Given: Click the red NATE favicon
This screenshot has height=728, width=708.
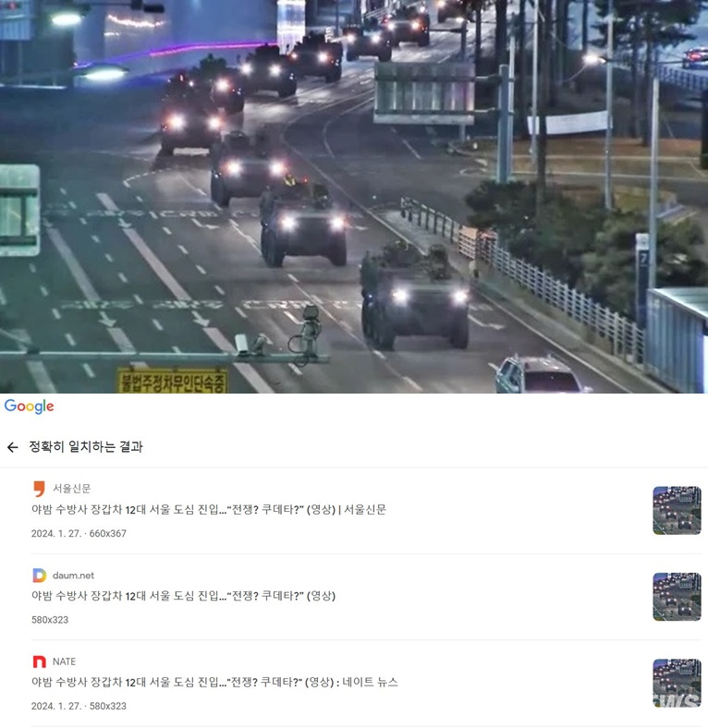Looking at the screenshot, I should [x=40, y=661].
